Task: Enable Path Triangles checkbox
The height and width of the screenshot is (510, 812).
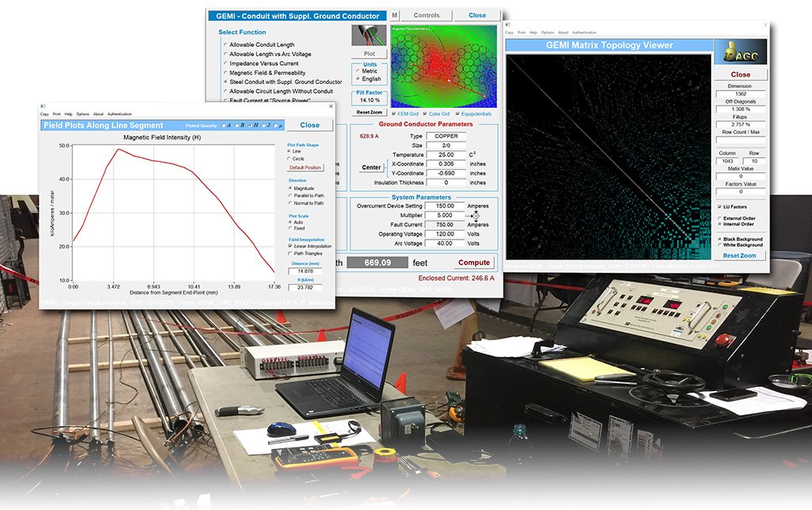Action: [290, 254]
